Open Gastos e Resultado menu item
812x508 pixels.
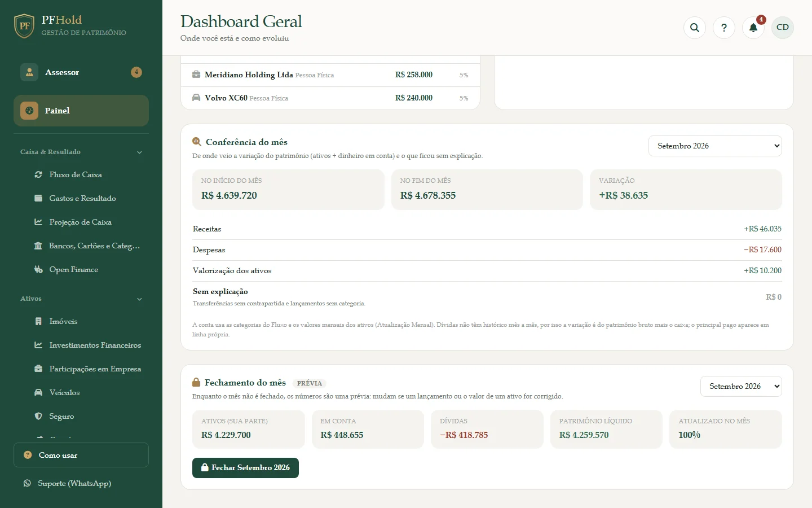(81, 199)
